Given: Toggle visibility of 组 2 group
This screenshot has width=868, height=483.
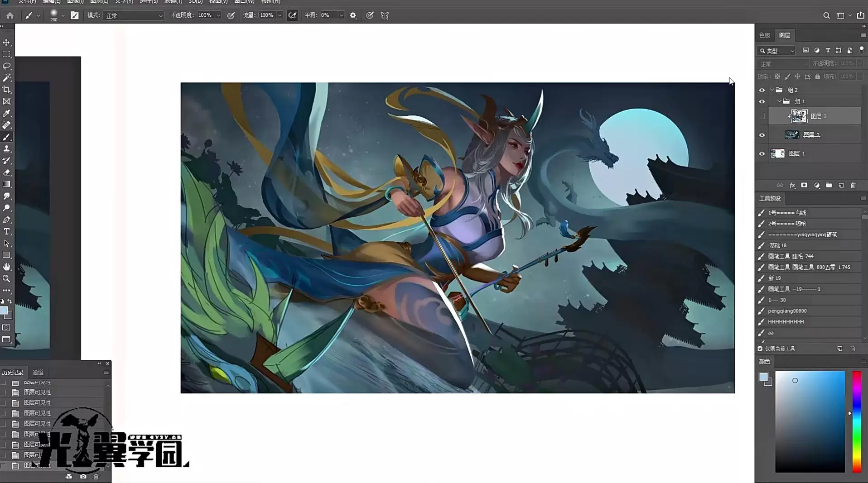Looking at the screenshot, I should coord(762,90).
